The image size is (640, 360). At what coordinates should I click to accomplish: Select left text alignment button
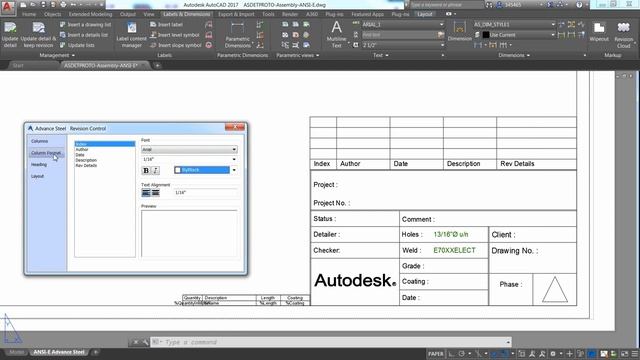point(146,192)
